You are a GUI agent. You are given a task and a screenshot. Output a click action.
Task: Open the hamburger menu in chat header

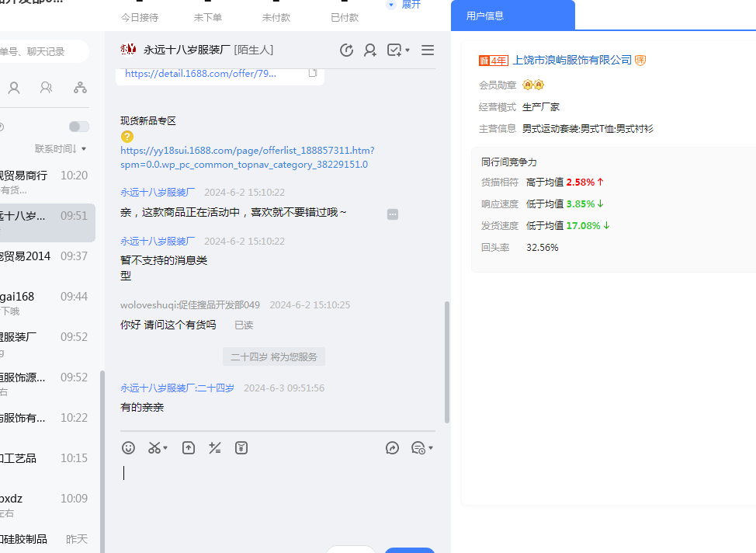coord(428,50)
